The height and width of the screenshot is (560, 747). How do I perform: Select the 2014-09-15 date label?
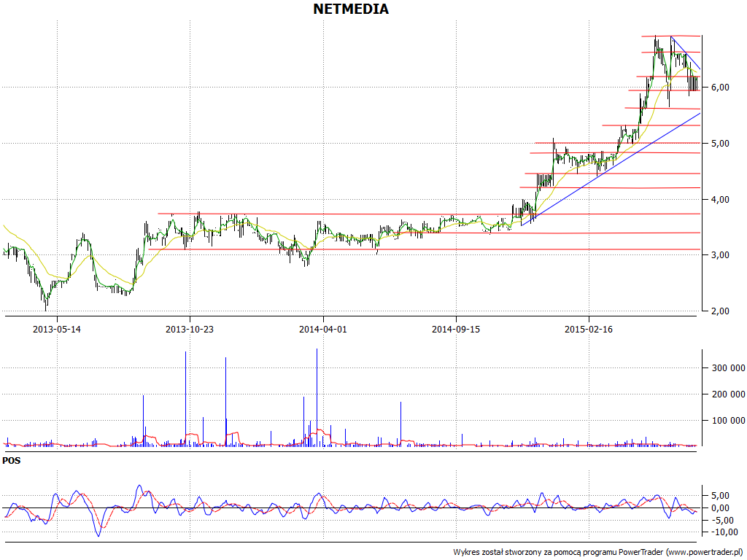(x=456, y=329)
